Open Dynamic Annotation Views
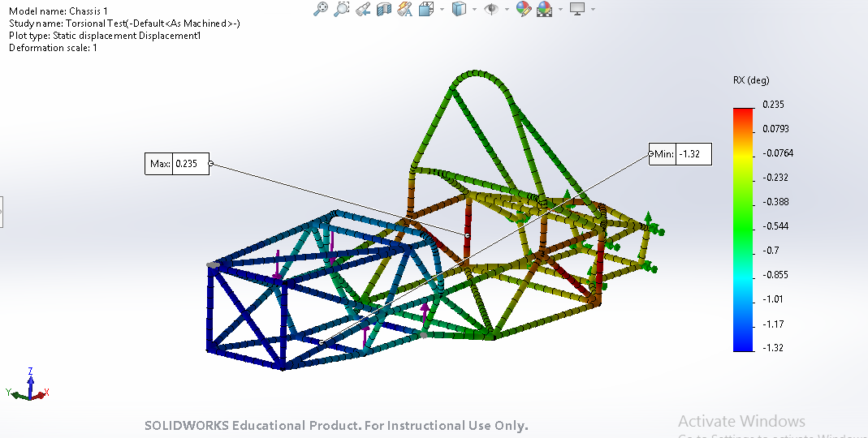Screen dimensions: 868x438 tap(404, 9)
